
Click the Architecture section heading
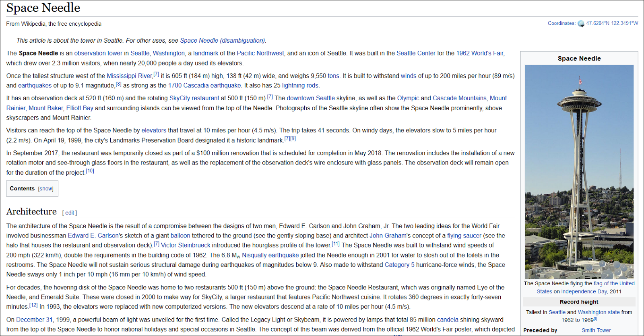click(x=31, y=212)
